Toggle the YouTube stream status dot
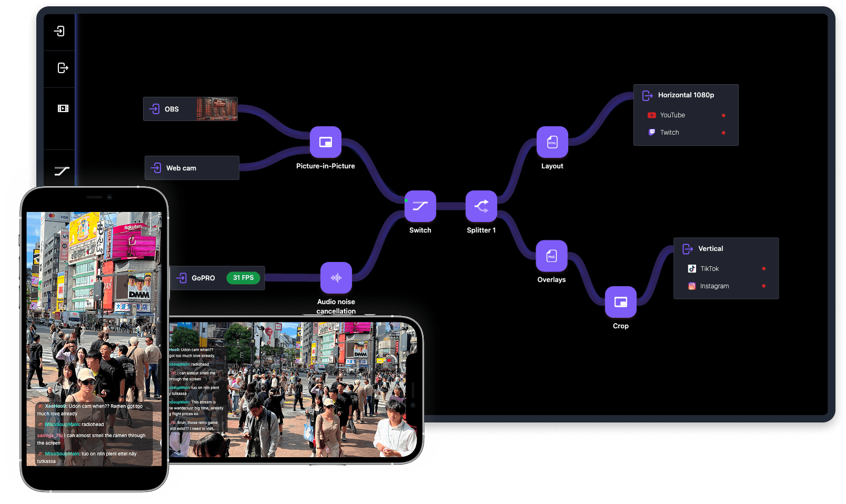The width and height of the screenshot is (846, 504). pos(723,115)
